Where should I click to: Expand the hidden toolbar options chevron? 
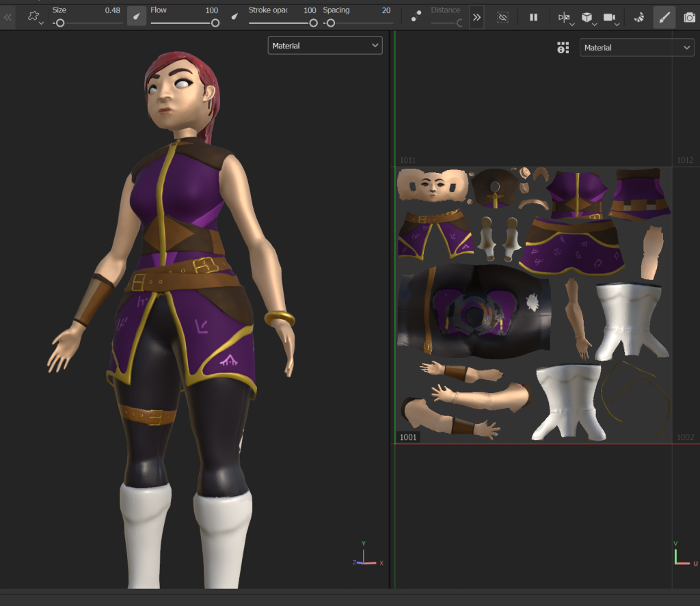(x=476, y=17)
